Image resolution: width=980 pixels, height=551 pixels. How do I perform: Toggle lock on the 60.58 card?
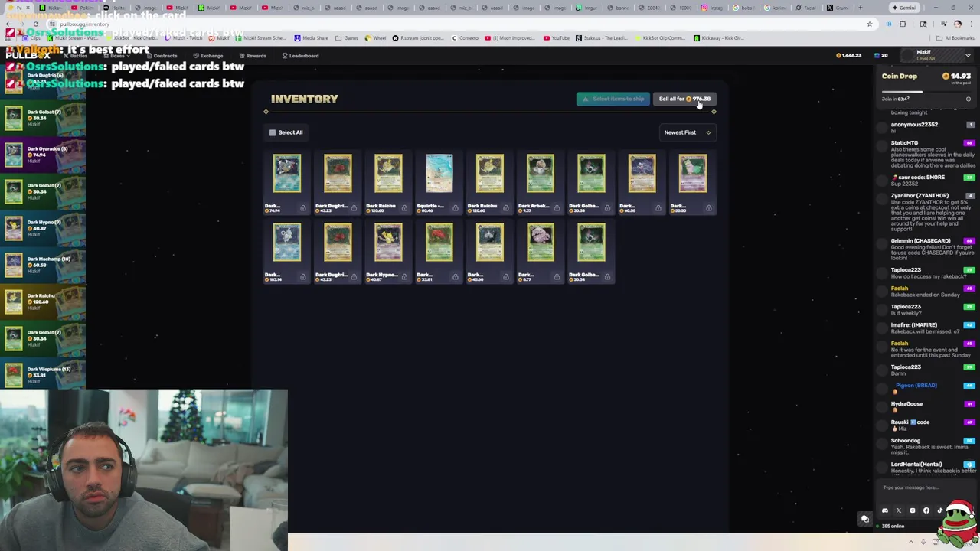(658, 208)
